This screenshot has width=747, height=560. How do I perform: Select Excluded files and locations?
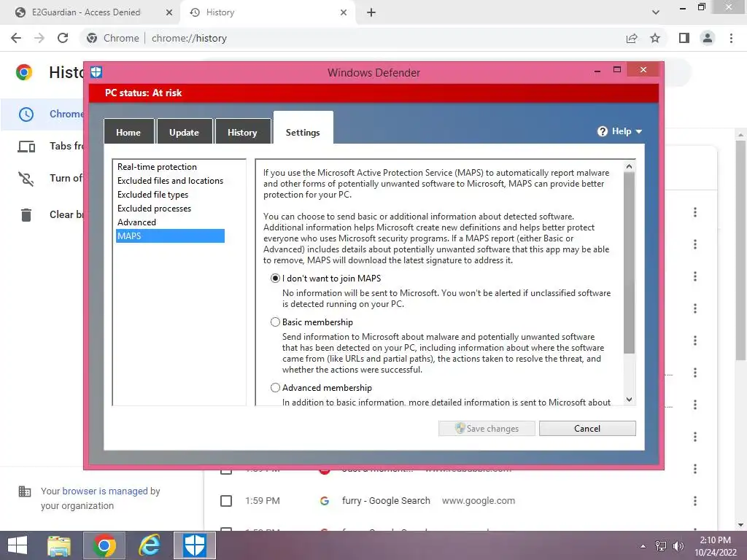click(x=169, y=181)
